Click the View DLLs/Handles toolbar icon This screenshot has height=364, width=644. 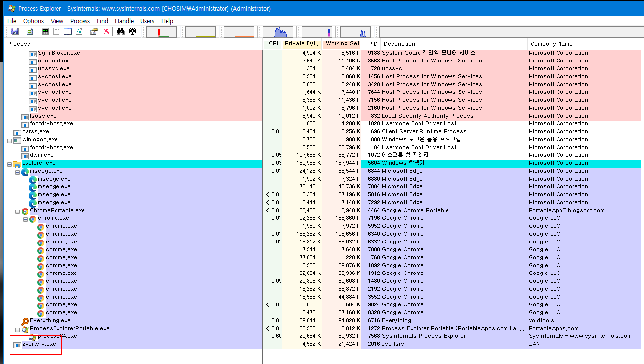[79, 31]
